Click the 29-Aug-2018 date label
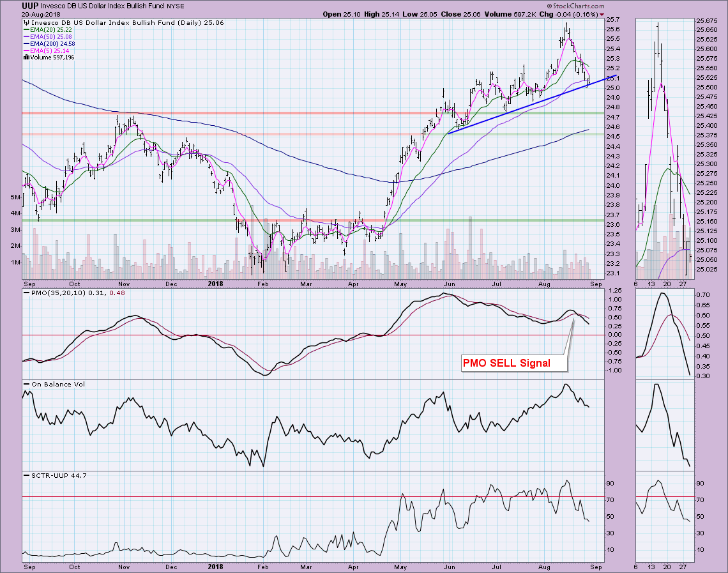 [40, 15]
